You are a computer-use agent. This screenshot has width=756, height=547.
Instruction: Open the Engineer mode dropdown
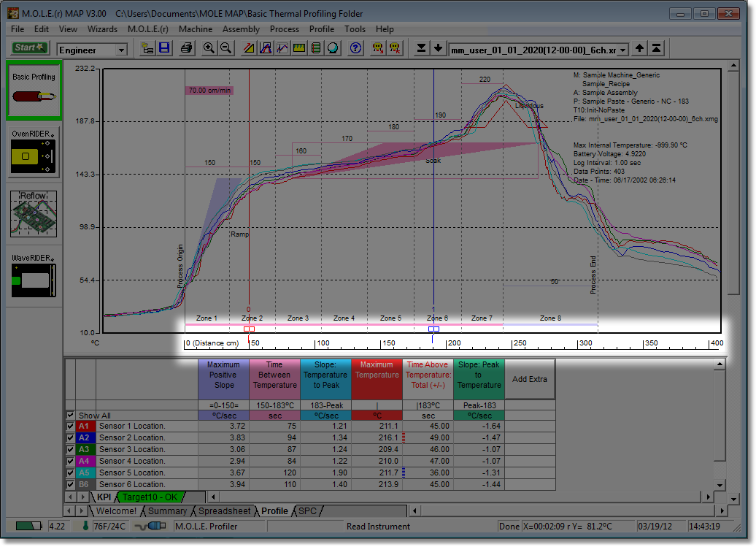(x=121, y=50)
